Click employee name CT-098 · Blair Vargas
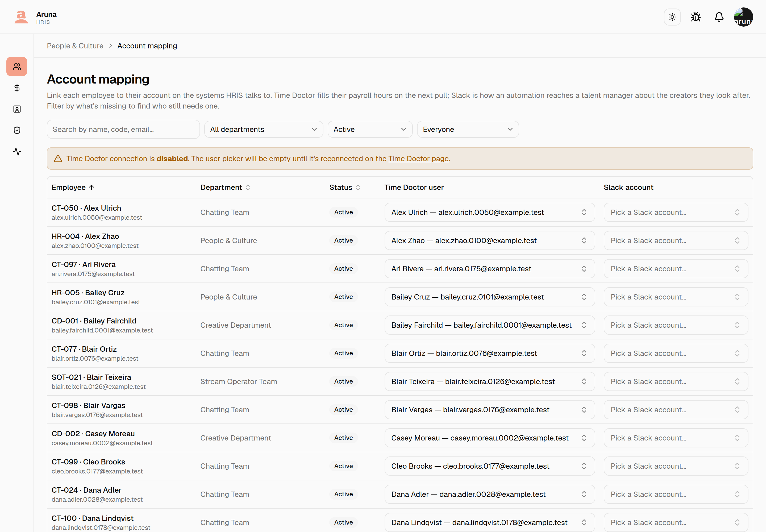Screen dimensions: 766x532 point(88,405)
